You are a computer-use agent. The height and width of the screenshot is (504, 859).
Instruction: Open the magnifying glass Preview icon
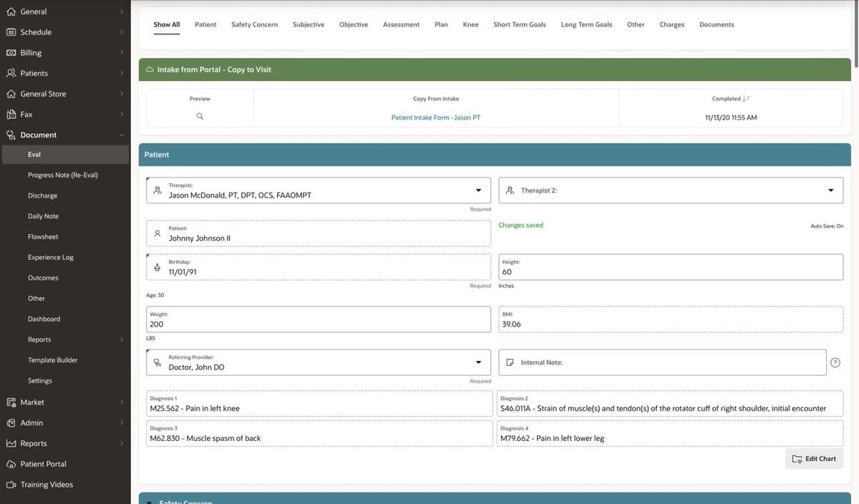point(200,115)
